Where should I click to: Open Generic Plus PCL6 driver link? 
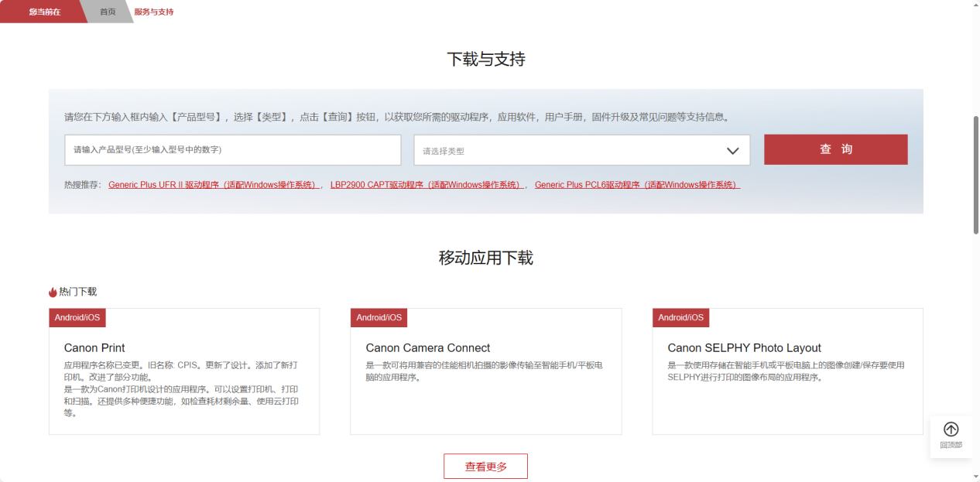click(636, 185)
